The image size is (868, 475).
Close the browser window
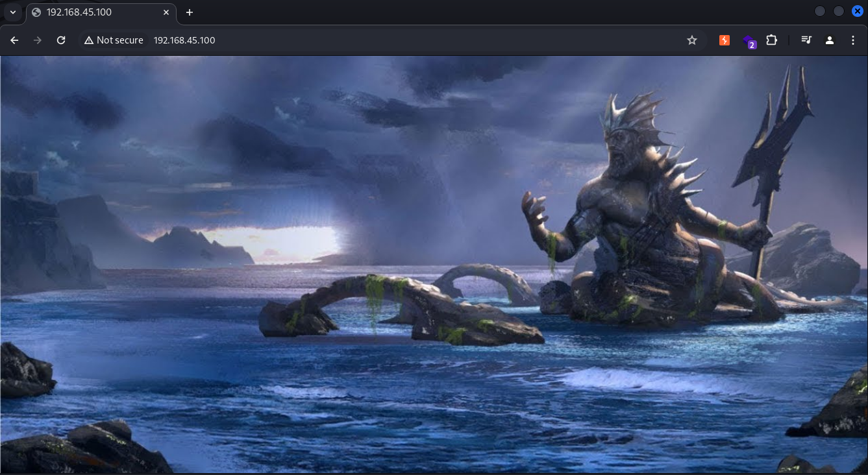857,11
